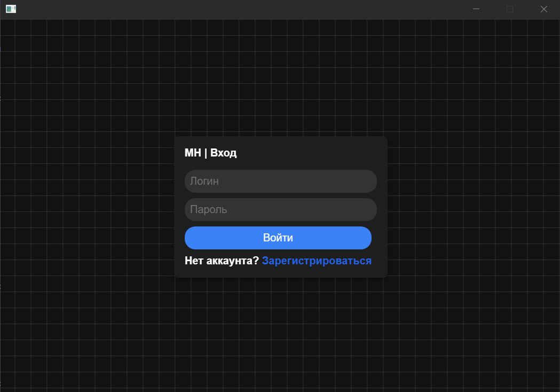The width and height of the screenshot is (560, 392).
Task: Click the "MH | Вход" heading
Action: tap(210, 153)
